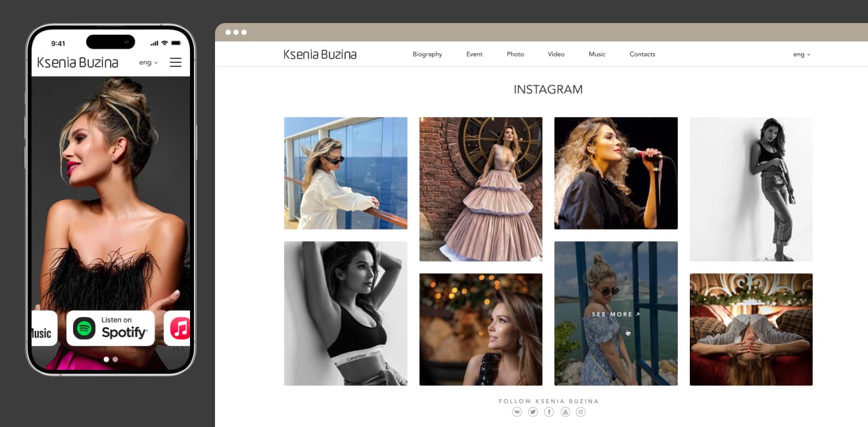Expand the mobile eng language dropdown

click(x=149, y=63)
